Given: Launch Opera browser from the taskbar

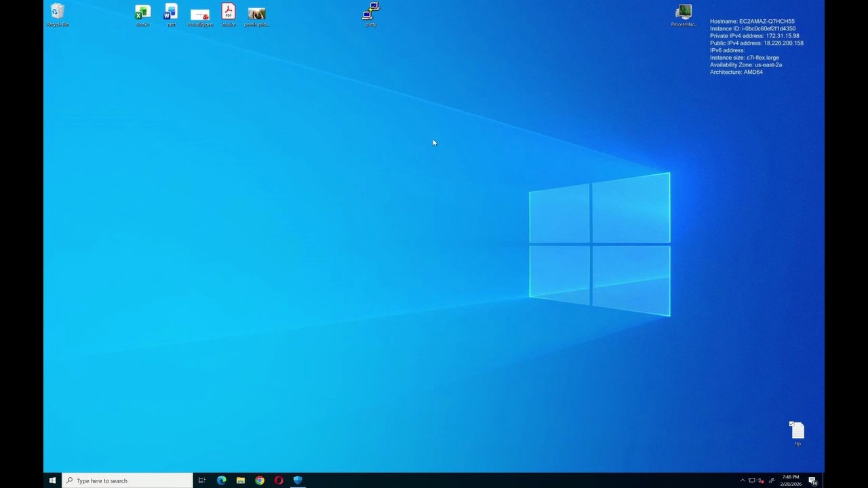Looking at the screenshot, I should 279,481.
